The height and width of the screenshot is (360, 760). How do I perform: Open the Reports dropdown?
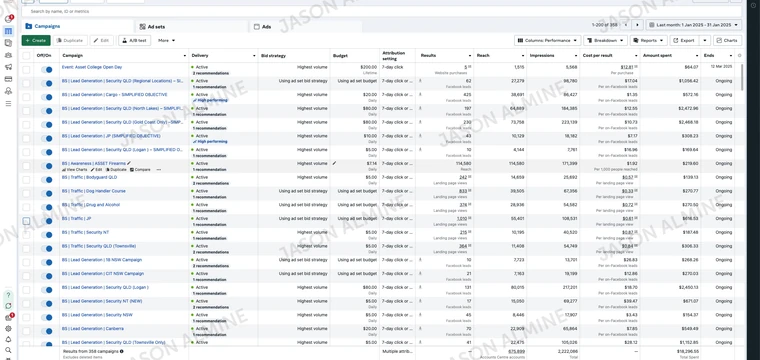649,41
